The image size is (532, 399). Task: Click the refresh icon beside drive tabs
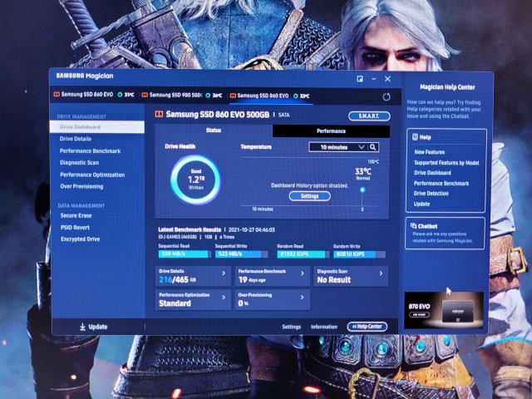click(x=387, y=97)
